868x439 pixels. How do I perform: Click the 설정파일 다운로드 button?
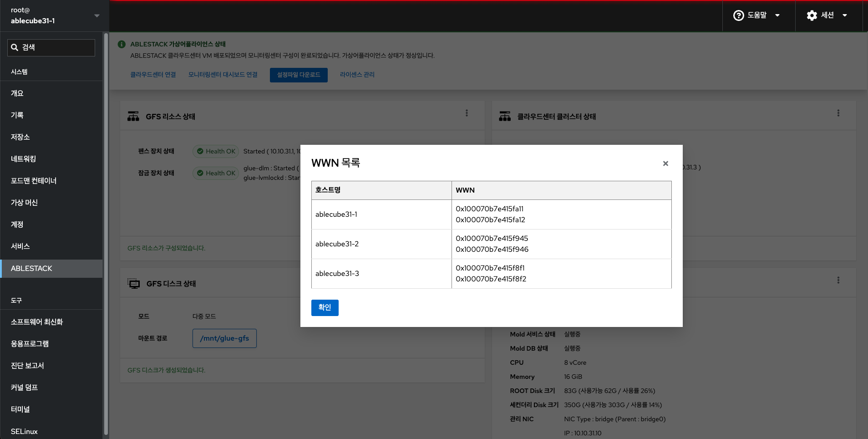(299, 75)
